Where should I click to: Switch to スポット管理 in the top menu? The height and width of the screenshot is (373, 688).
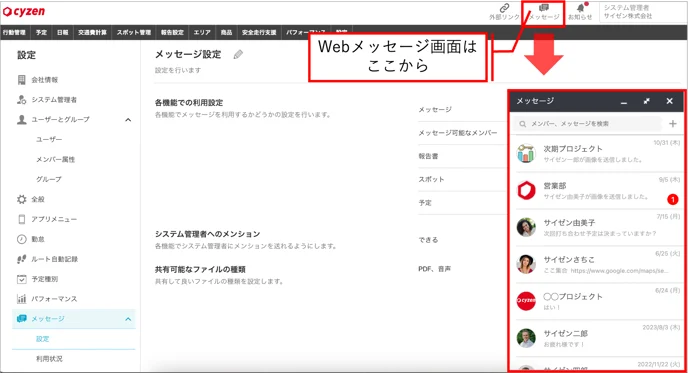[x=134, y=32]
